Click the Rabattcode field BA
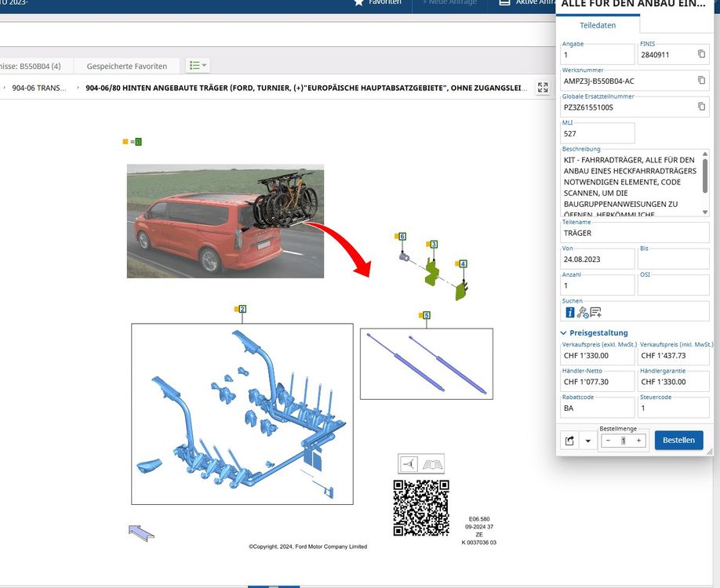This screenshot has height=588, width=720. coord(598,408)
